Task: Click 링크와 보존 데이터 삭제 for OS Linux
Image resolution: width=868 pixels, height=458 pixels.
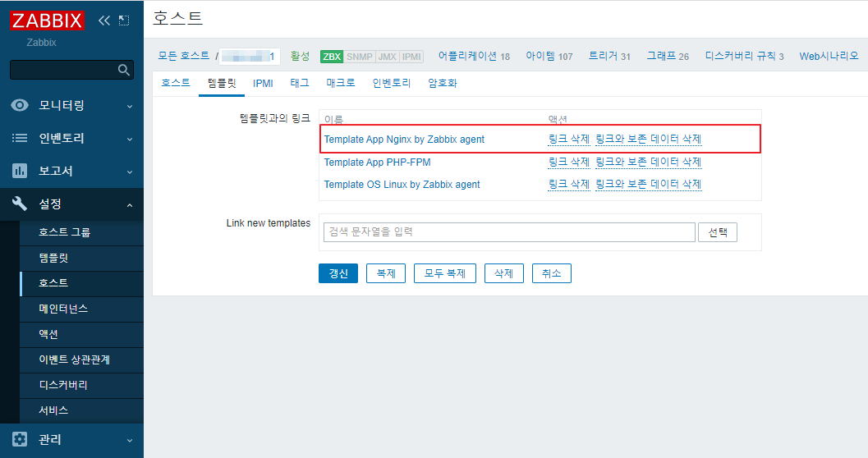Action: pyautogui.click(x=648, y=184)
